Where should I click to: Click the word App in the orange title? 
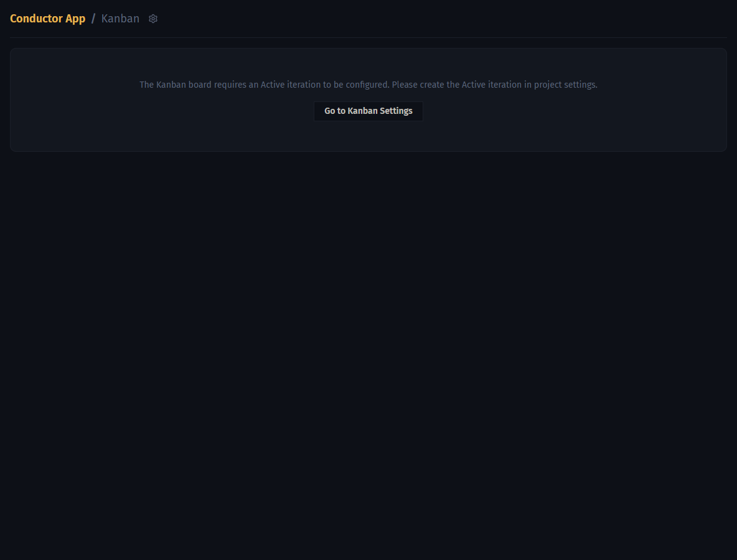click(75, 19)
